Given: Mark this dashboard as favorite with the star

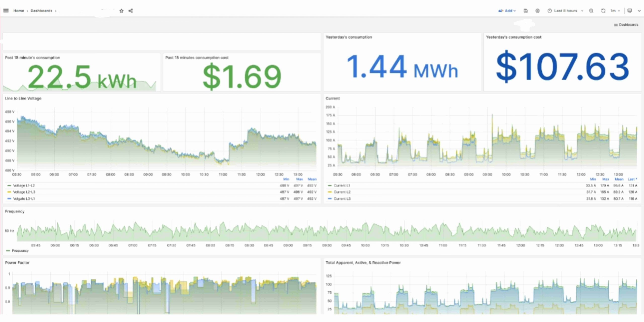Looking at the screenshot, I should tap(121, 11).
